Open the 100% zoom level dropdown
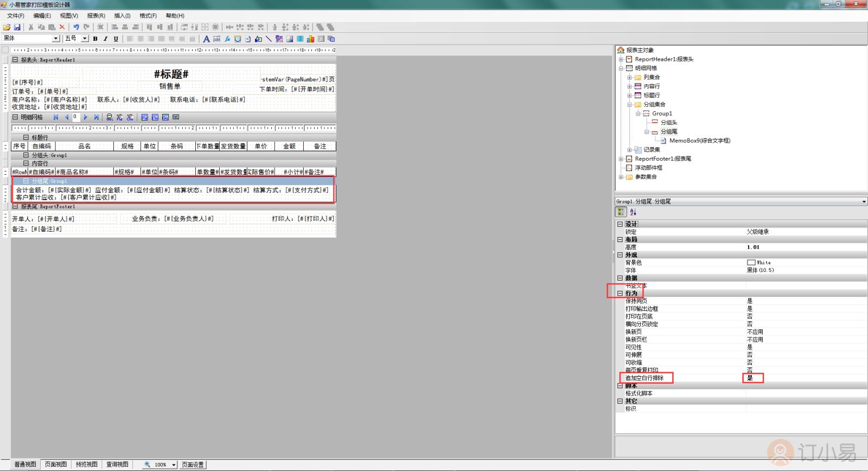This screenshot has width=868, height=471. coord(174,465)
